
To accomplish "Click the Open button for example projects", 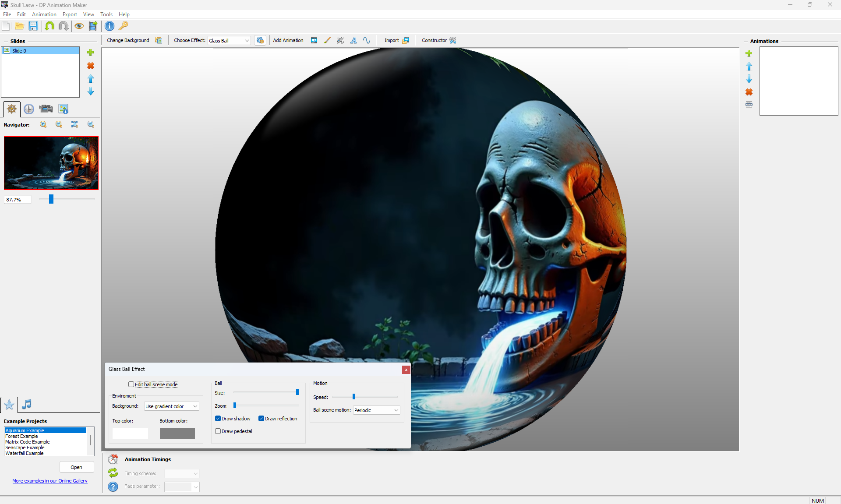I will pyautogui.click(x=77, y=467).
